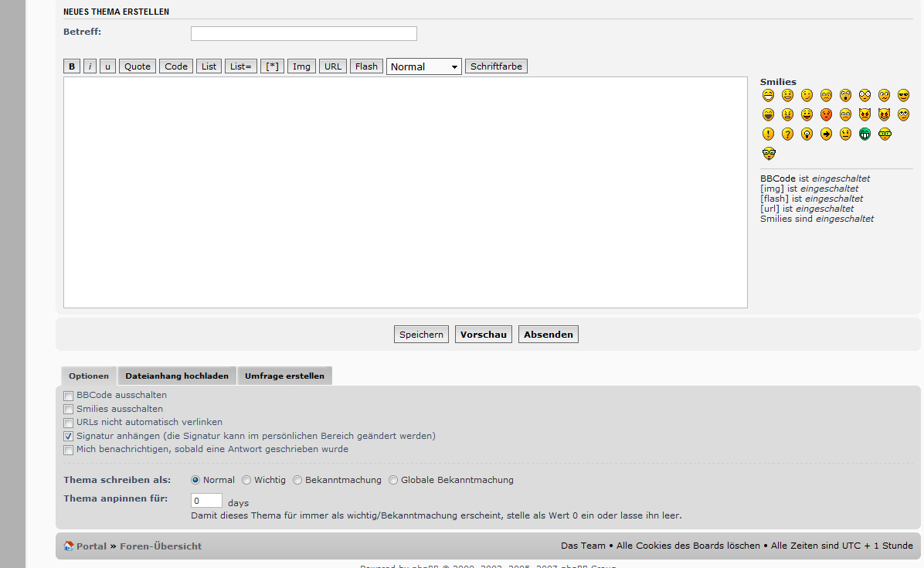Insert the sunglasses cool smiley
The height and width of the screenshot is (568, 924).
pyautogui.click(x=903, y=95)
